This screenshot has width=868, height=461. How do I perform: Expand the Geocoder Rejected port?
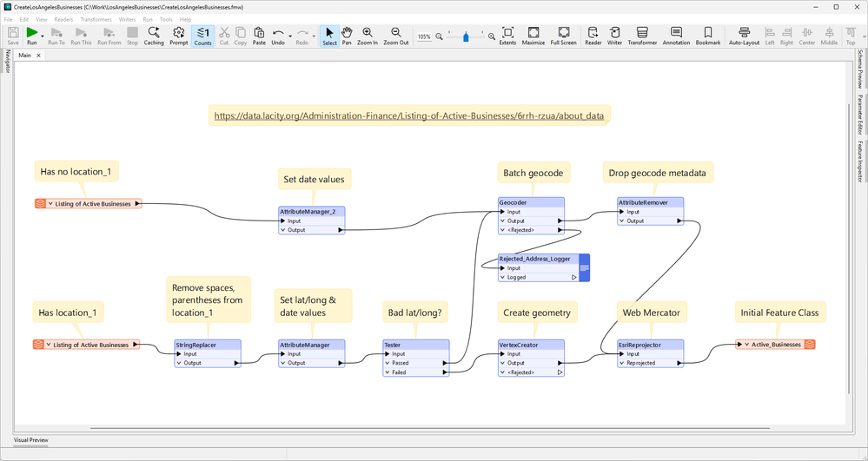501,231
